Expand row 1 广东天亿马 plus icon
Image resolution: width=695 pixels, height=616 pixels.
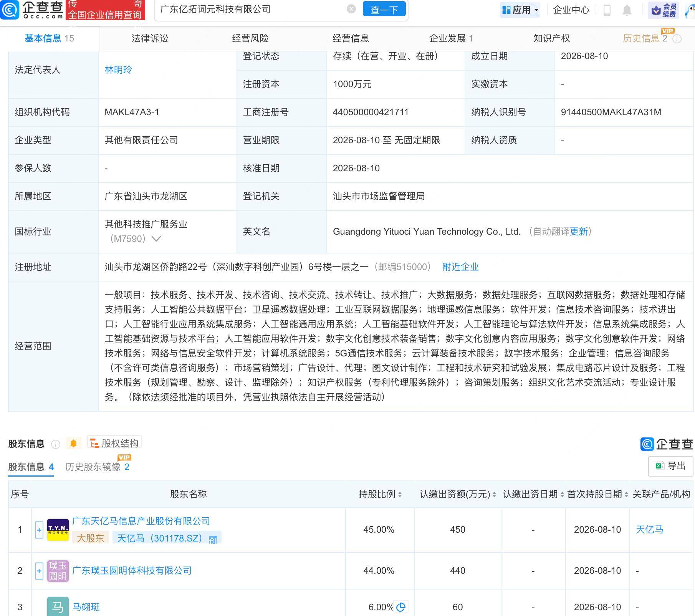[39, 530]
